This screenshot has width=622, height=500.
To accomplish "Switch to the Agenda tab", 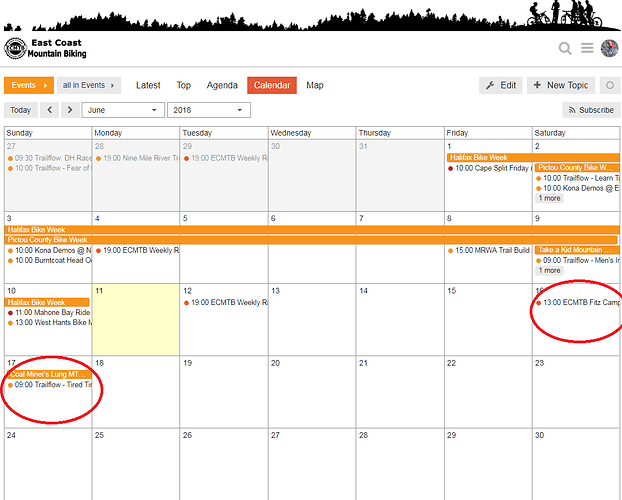I will (222, 85).
